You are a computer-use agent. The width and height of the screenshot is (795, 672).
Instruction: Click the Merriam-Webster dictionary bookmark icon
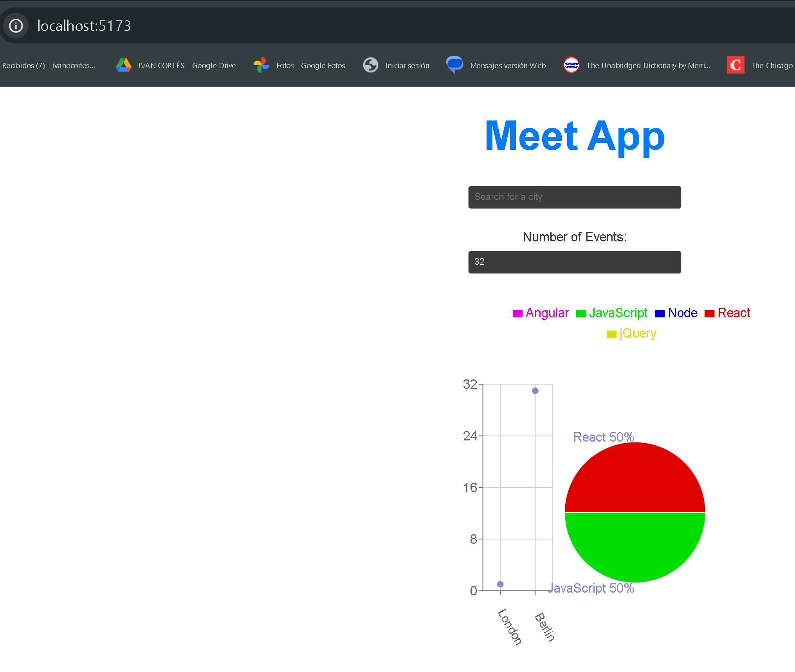(x=571, y=65)
